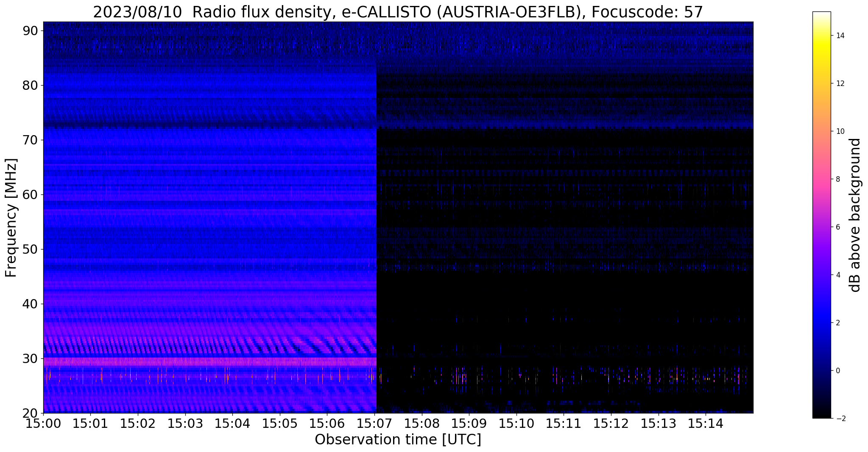Click the 80 MHz frequency tick label
The height and width of the screenshot is (452, 868).
tap(31, 85)
